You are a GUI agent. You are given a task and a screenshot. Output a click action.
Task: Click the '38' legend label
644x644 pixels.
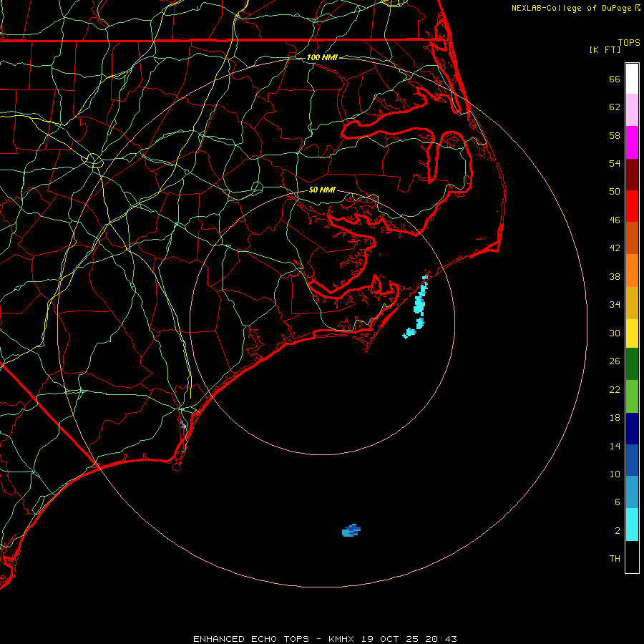click(x=615, y=276)
